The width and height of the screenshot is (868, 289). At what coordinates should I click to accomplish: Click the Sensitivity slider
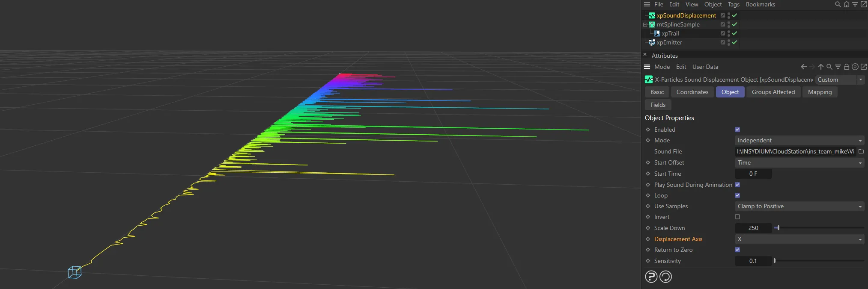[x=819, y=261]
